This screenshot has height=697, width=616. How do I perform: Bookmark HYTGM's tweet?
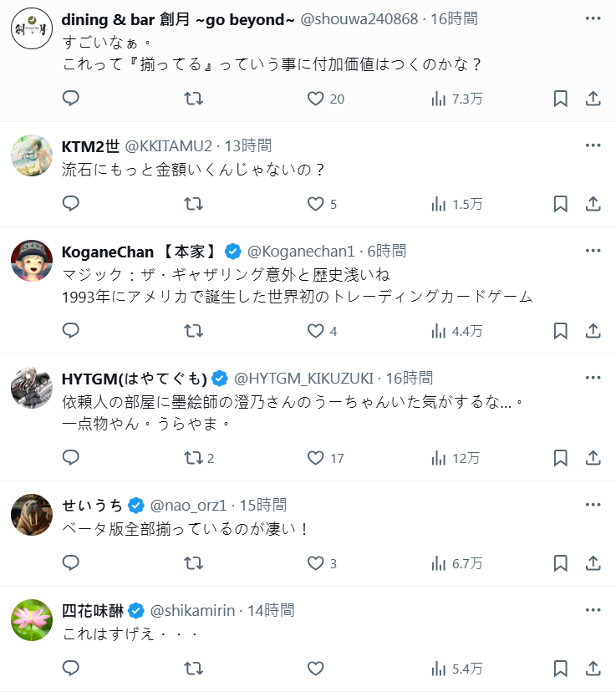coord(560,458)
